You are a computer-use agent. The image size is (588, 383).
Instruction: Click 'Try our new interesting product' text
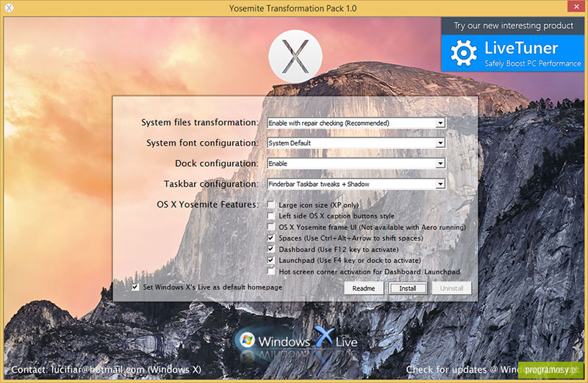[x=513, y=26]
